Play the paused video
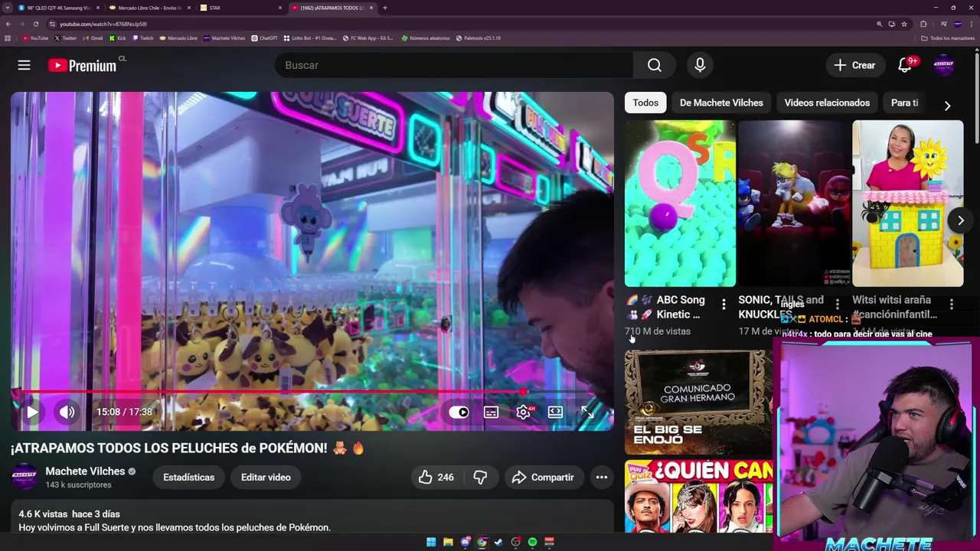 32,412
